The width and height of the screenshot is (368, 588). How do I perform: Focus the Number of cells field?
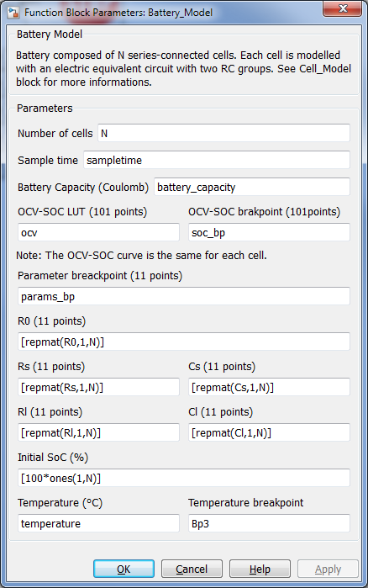click(x=223, y=133)
